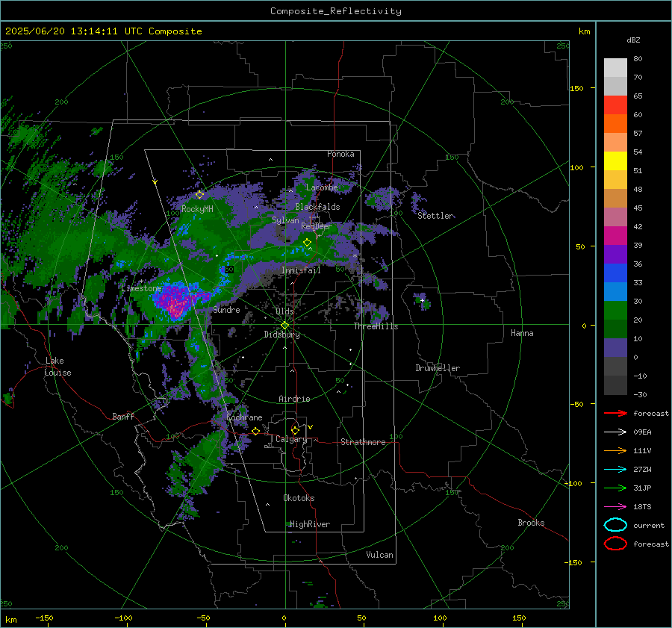This screenshot has width=672, height=628.
Task: Click the magenta swatch in dBZ scale
Action: click(615, 236)
